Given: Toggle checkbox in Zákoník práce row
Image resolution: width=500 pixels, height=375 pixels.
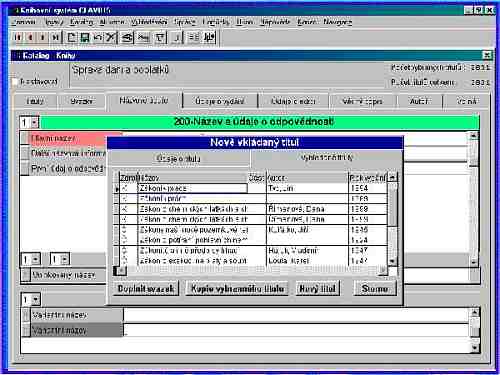Looking at the screenshot, I should click(125, 188).
